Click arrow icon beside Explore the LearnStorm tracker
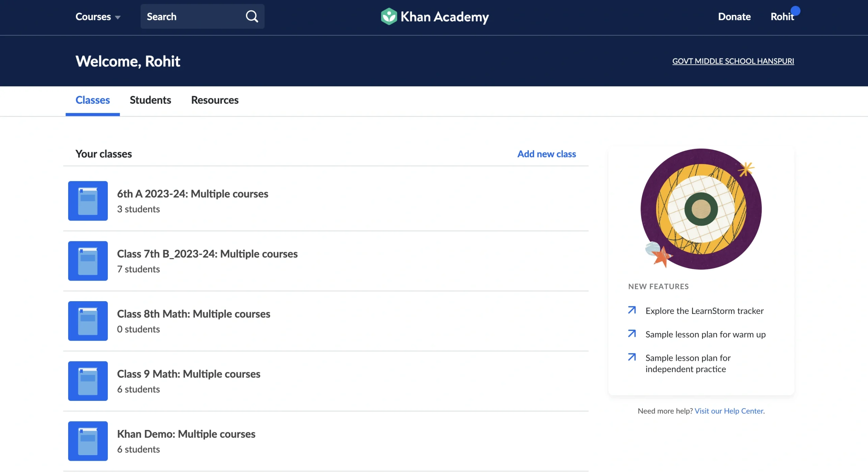The image size is (868, 473). [x=632, y=310]
